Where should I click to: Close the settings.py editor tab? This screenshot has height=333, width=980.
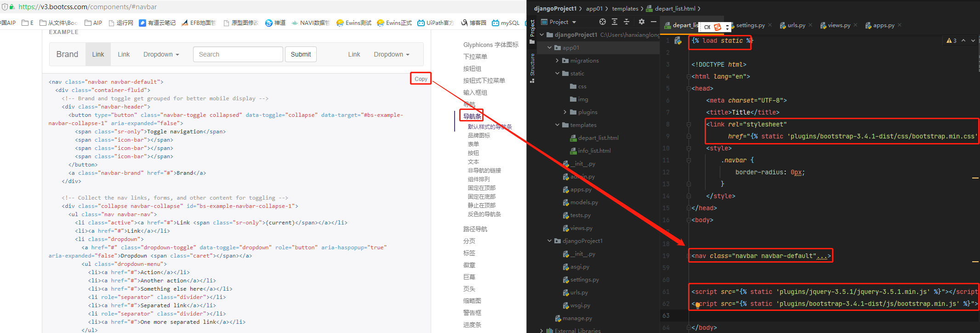769,25
